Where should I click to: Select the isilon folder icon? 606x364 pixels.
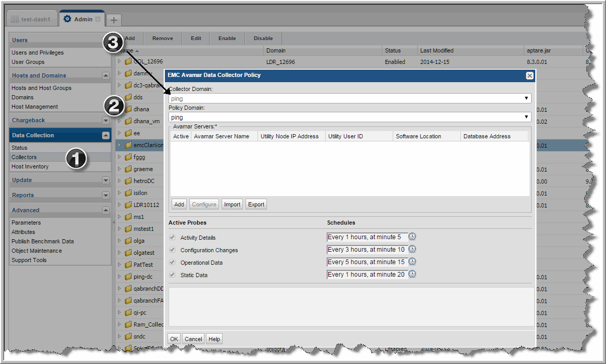(x=128, y=193)
